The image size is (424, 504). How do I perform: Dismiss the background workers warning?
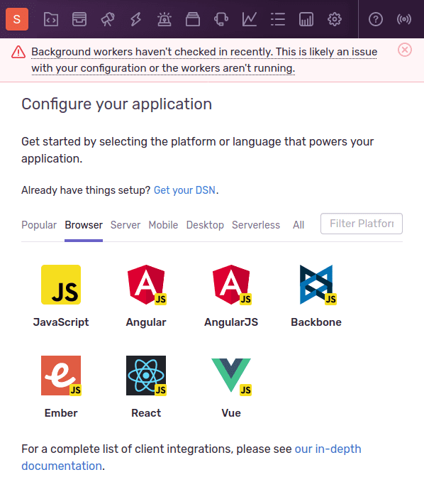click(405, 50)
